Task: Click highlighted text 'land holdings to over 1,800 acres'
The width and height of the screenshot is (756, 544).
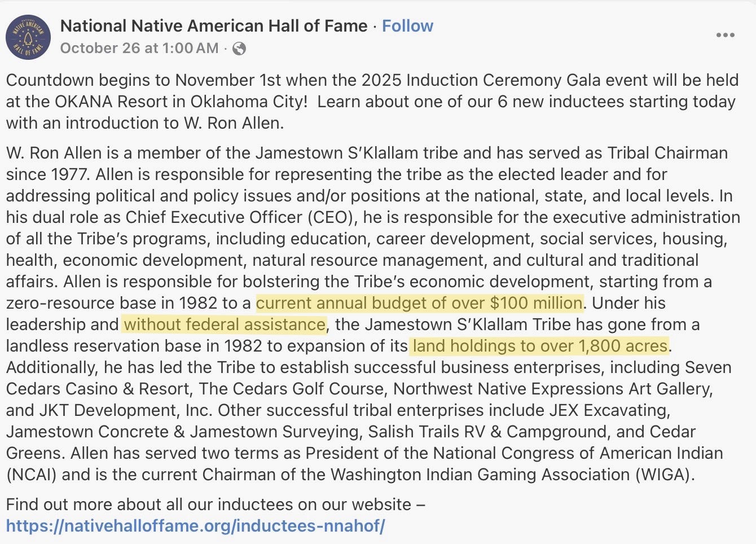Action: tap(540, 346)
